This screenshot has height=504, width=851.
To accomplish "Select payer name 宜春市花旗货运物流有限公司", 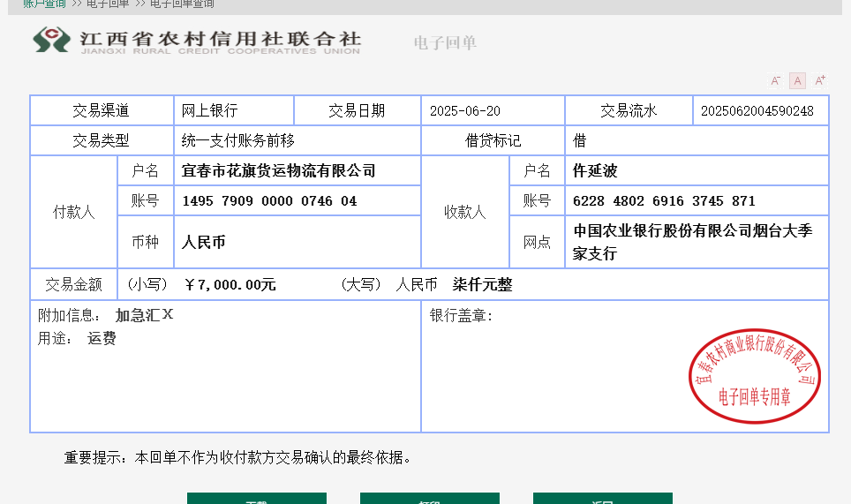I will pyautogui.click(x=278, y=171).
